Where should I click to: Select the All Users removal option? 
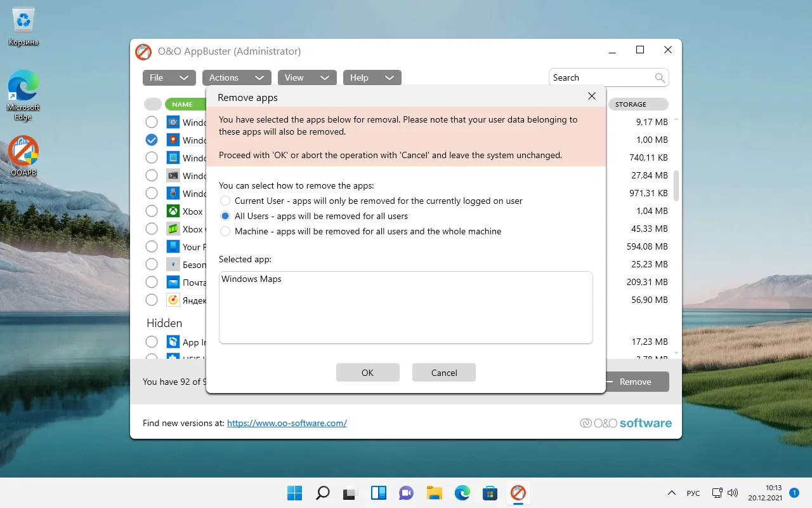point(225,216)
